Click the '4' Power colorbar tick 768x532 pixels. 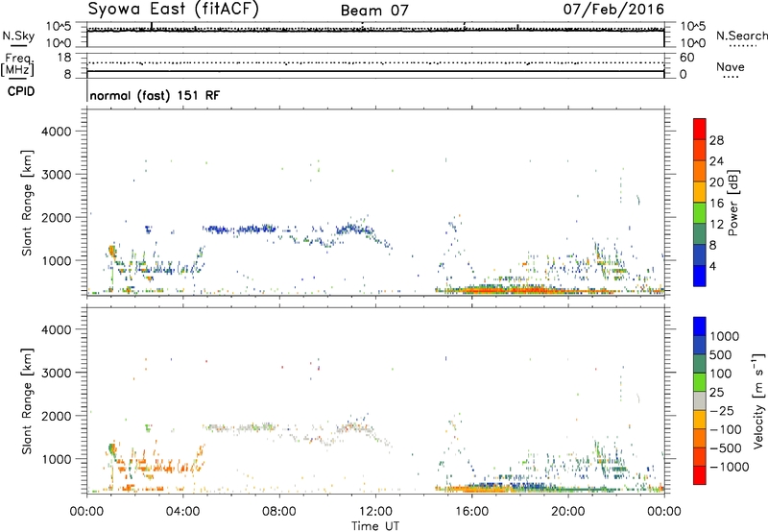[713, 266]
